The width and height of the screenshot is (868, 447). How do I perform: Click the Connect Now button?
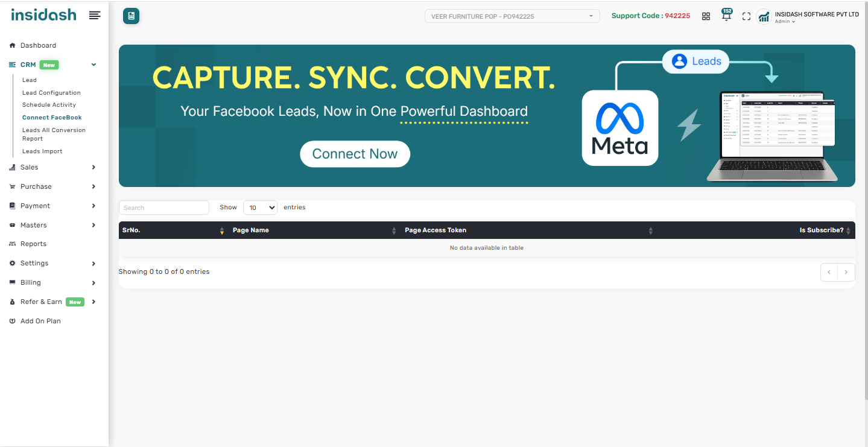(x=355, y=154)
